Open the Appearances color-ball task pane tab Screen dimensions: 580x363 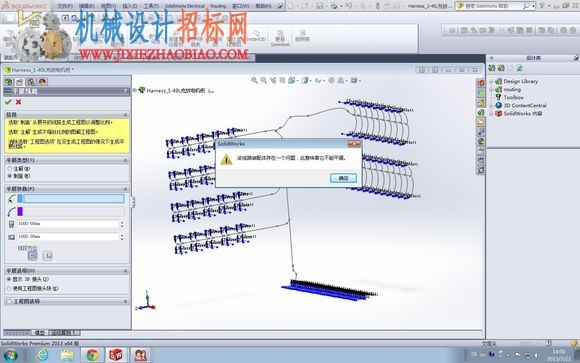pos(480,141)
